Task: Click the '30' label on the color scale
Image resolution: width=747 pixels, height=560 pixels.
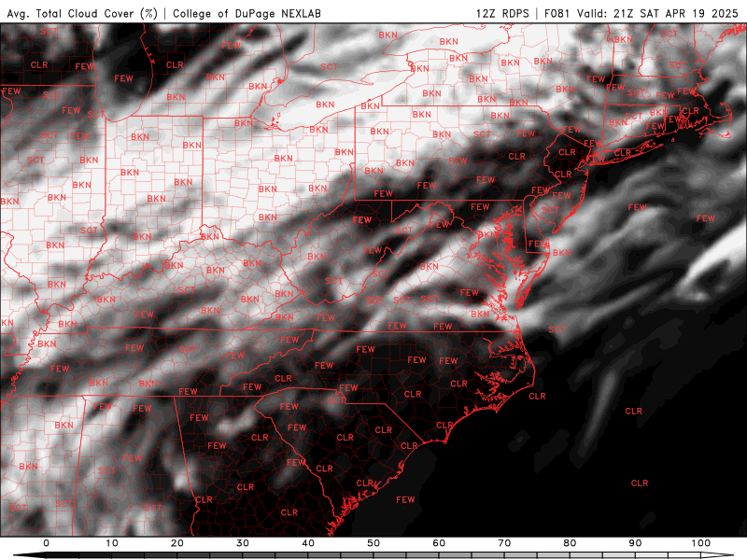Action: (243, 543)
